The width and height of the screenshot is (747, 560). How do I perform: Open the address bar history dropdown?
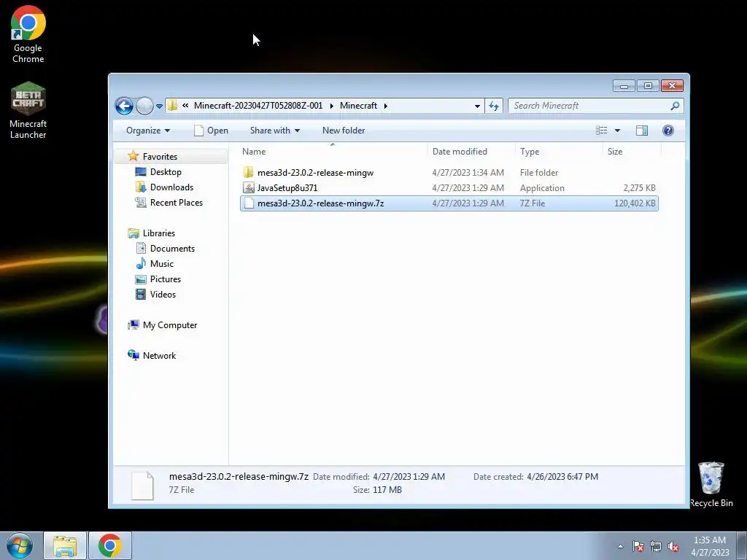pyautogui.click(x=477, y=106)
